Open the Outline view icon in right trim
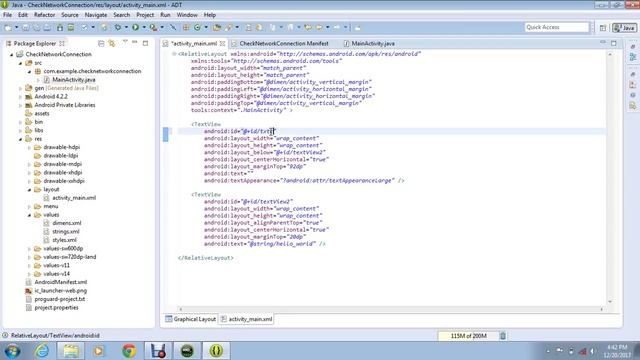The height and width of the screenshot is (360, 640). pos(633,57)
